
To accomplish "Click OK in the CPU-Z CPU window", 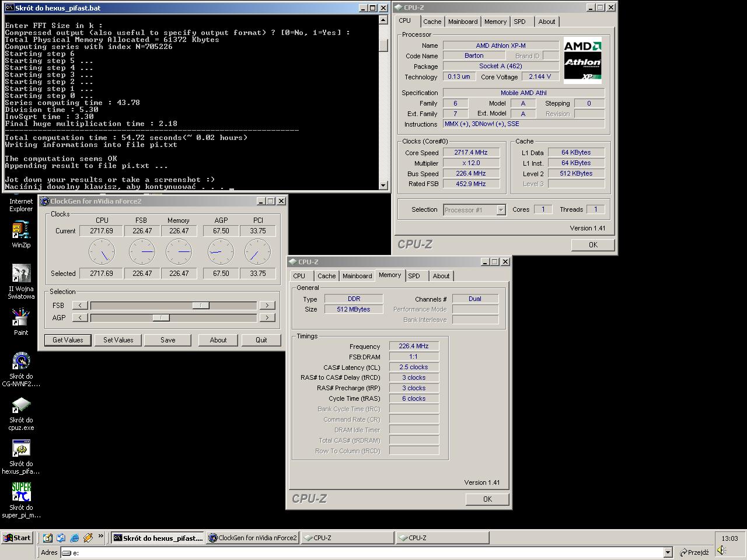I will point(593,245).
